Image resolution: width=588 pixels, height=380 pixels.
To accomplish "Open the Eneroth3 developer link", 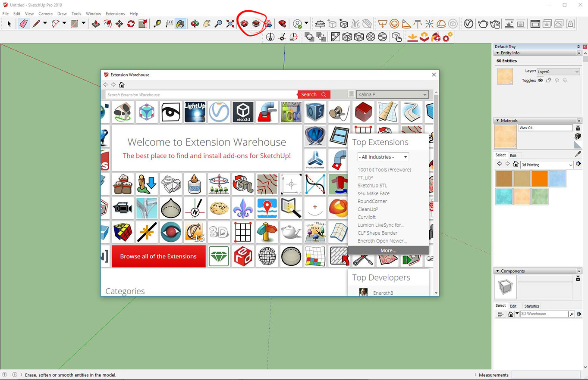I will [x=383, y=293].
